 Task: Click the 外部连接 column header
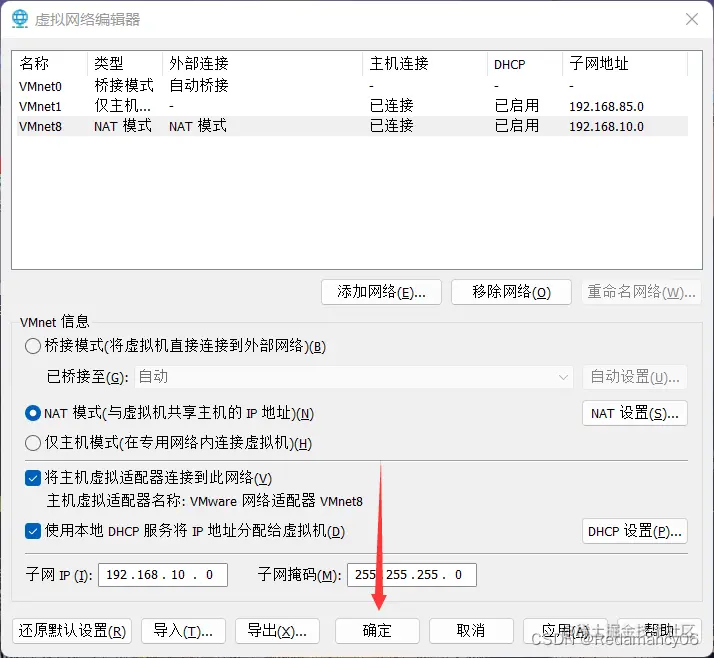click(x=262, y=64)
